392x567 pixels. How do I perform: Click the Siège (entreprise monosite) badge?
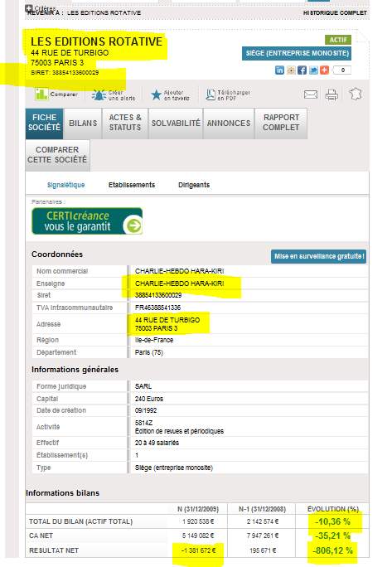(x=297, y=54)
